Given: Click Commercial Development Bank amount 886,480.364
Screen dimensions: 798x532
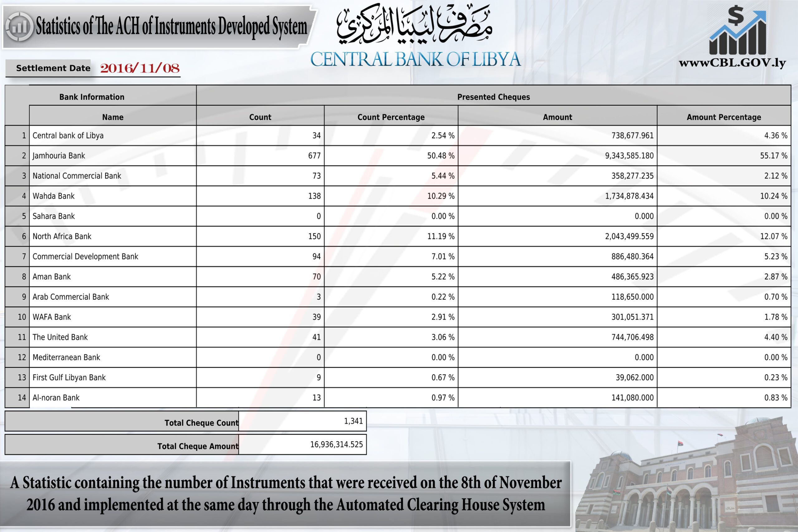Looking at the screenshot, I should point(632,256).
